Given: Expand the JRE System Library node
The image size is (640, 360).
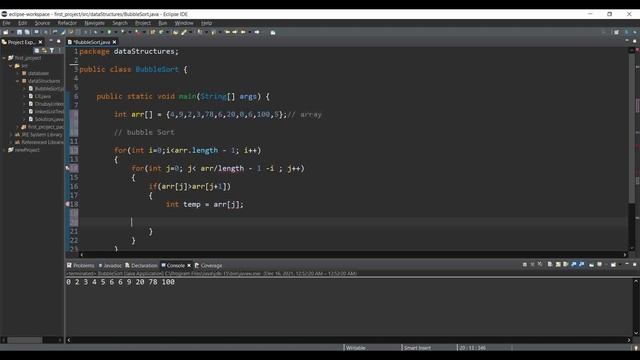Looking at the screenshot, I should point(11,134).
